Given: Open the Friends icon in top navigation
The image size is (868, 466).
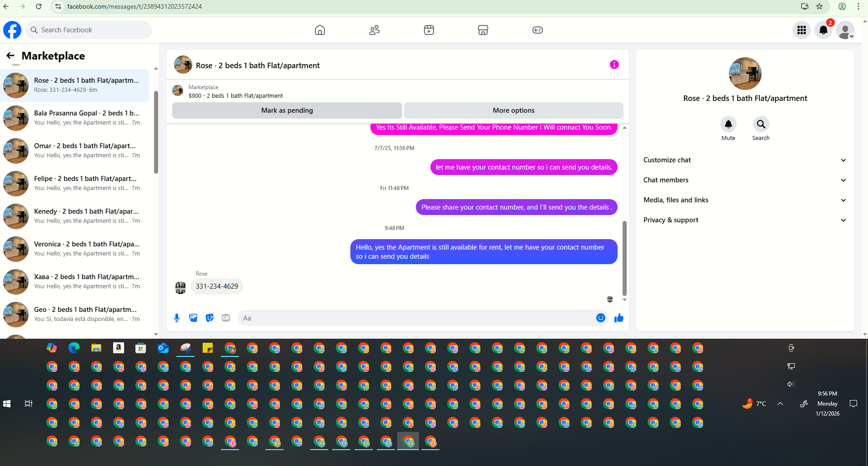Looking at the screenshot, I should [x=374, y=30].
